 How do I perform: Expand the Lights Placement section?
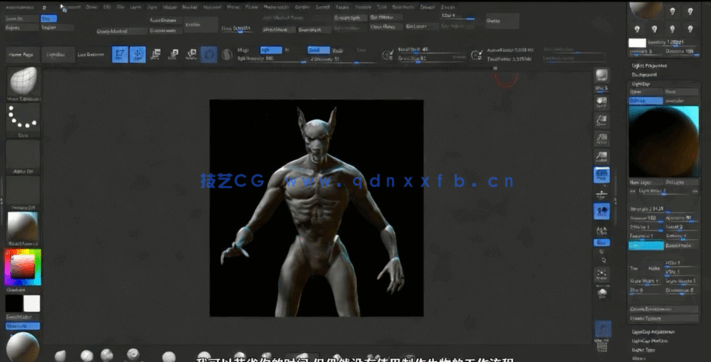[x=649, y=66]
